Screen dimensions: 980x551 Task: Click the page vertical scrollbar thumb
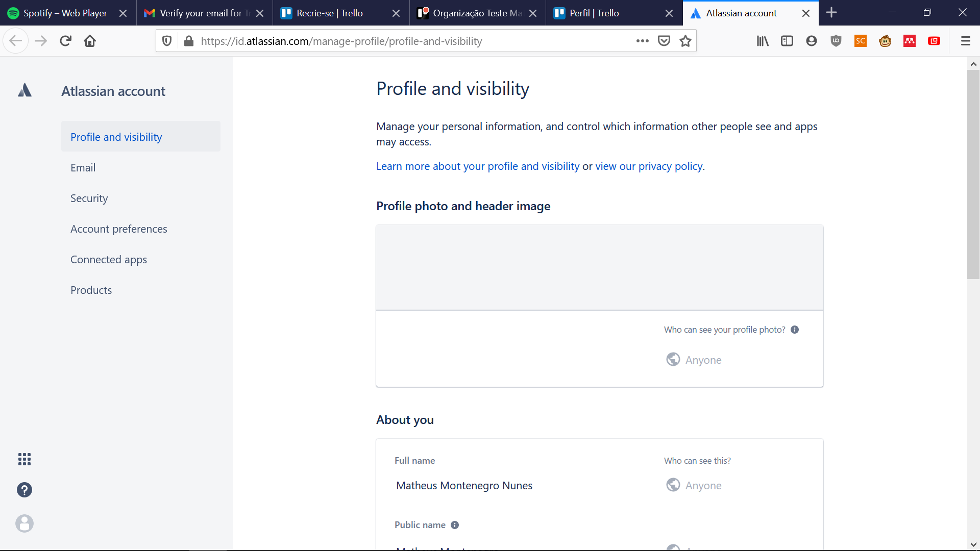[973, 174]
